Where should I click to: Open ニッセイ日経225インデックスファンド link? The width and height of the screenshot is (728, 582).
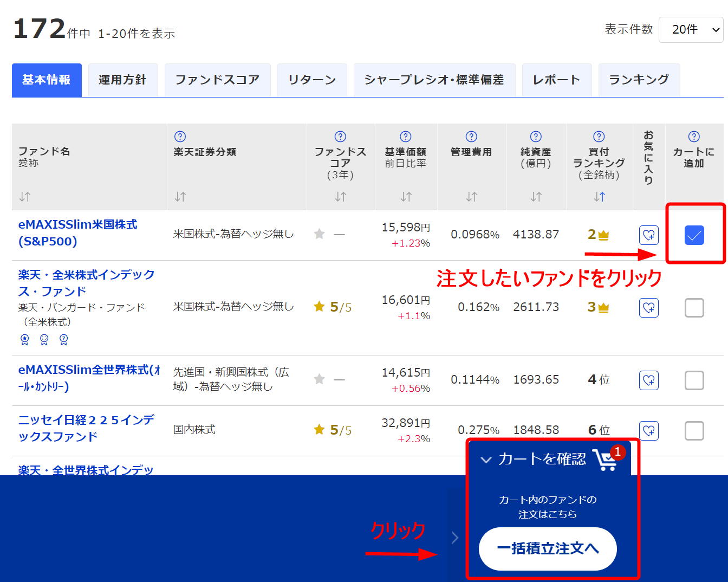click(87, 428)
